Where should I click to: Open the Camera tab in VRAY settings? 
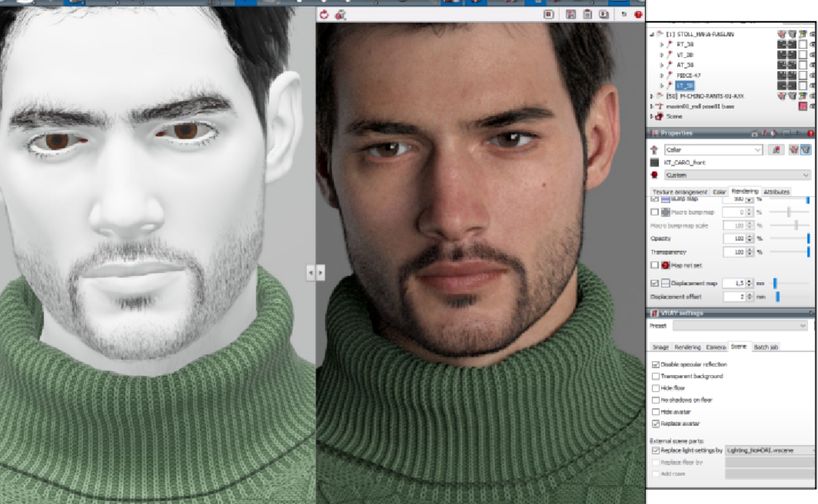point(715,347)
